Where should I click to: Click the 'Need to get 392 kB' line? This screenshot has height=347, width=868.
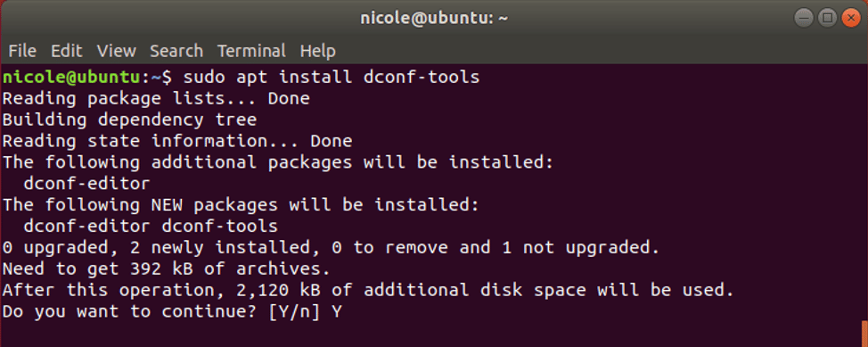[167, 269]
